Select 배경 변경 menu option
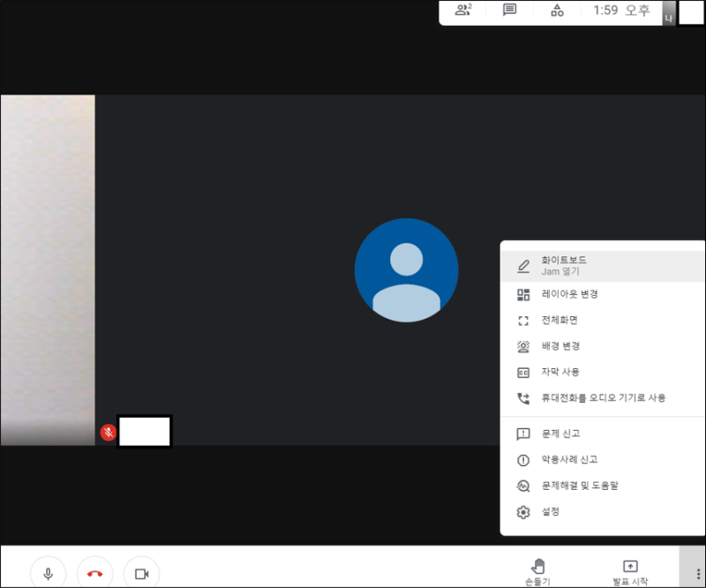 point(603,346)
